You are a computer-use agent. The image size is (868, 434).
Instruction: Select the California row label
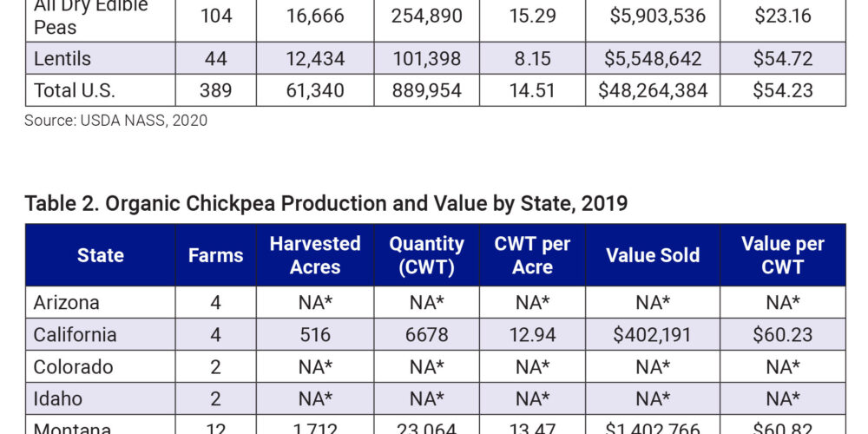[75, 334]
